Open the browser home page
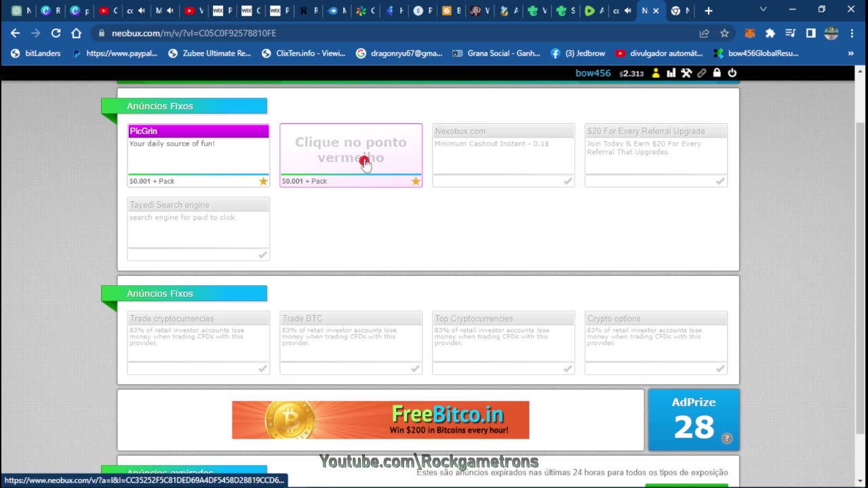Screen dimensions: 868x488 (76, 33)
